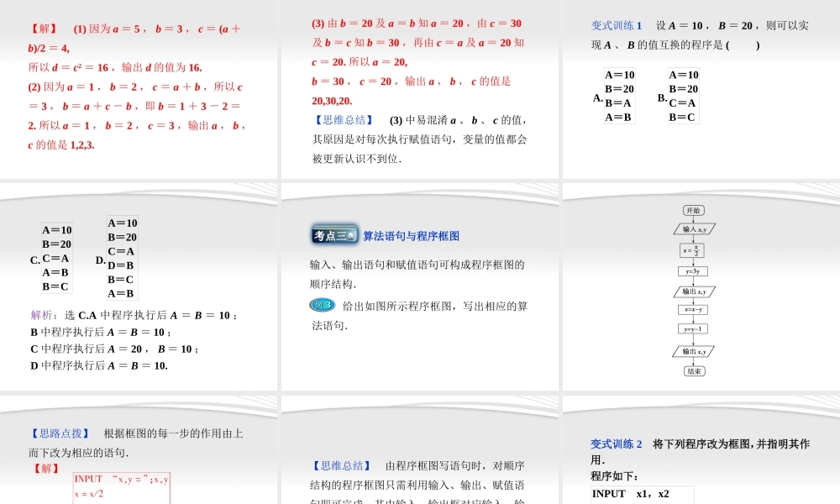Click the x = x/2 flowchart box
The image size is (840, 504).
(692, 250)
